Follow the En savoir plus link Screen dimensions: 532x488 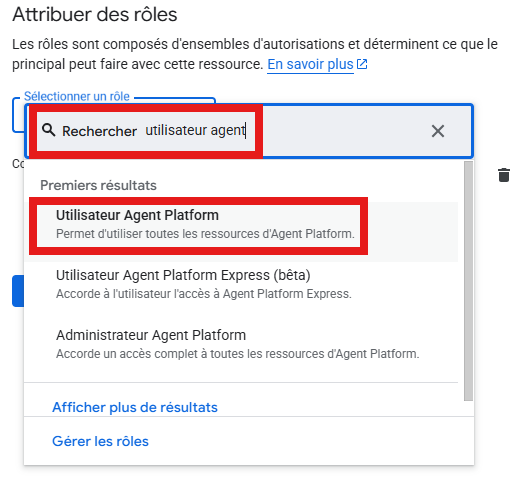coord(310,64)
